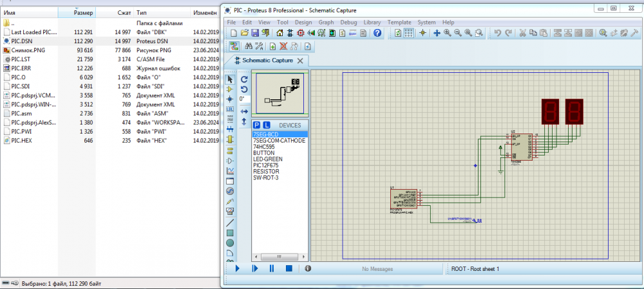Advance the simulation by one step
This screenshot has width=644, height=289.
point(254,268)
